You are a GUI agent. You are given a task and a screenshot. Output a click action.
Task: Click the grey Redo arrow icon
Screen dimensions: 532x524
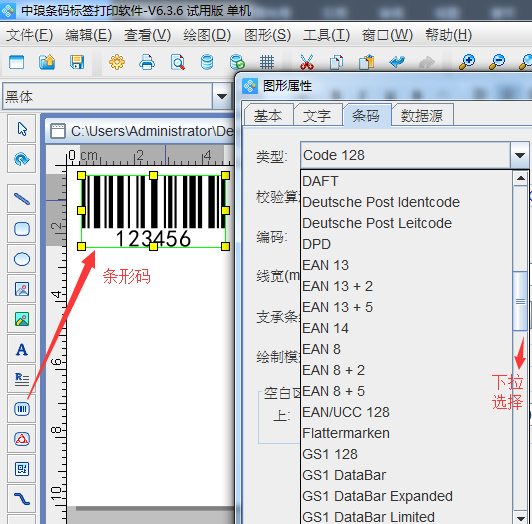[426, 62]
